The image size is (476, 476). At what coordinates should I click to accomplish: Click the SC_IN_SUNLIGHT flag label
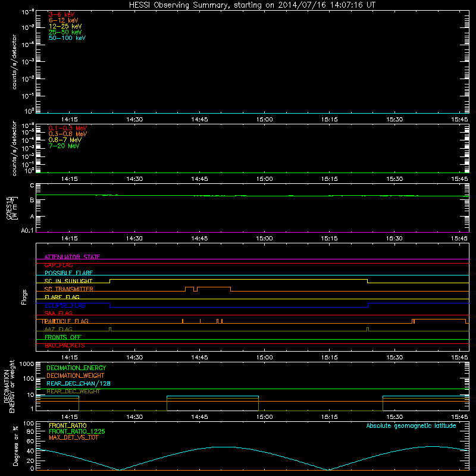68,281
